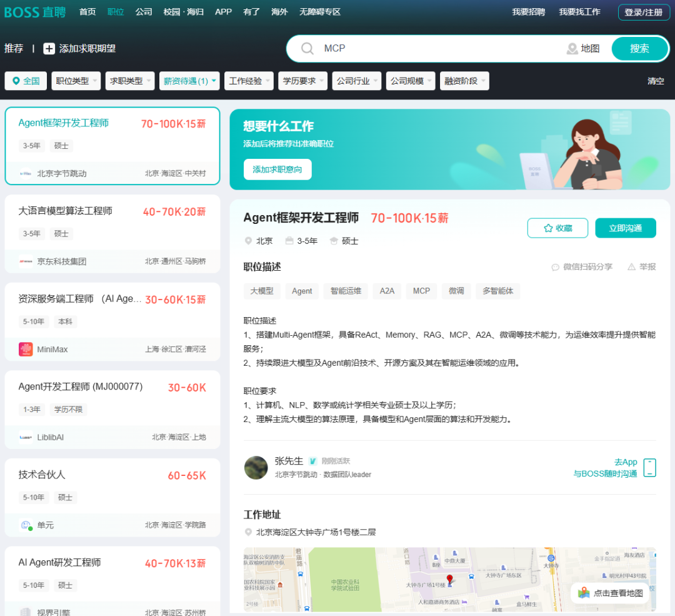
Task: Click the search magnifier icon
Action: tap(307, 48)
